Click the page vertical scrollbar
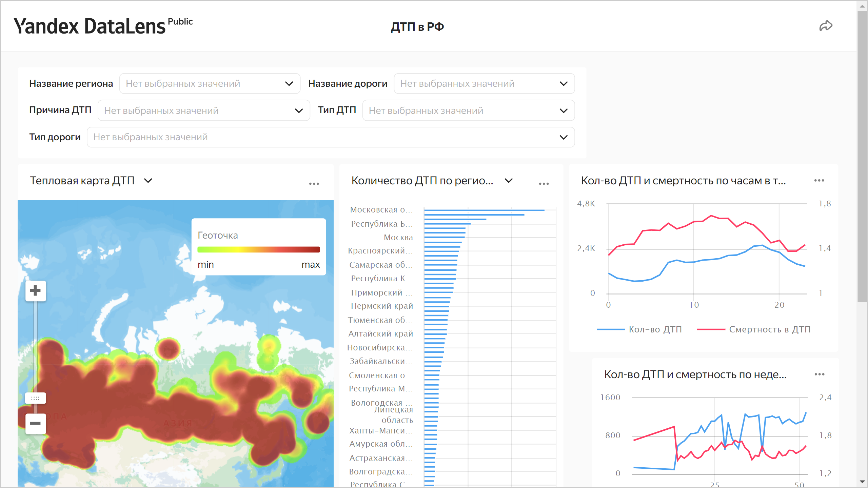 862,156
